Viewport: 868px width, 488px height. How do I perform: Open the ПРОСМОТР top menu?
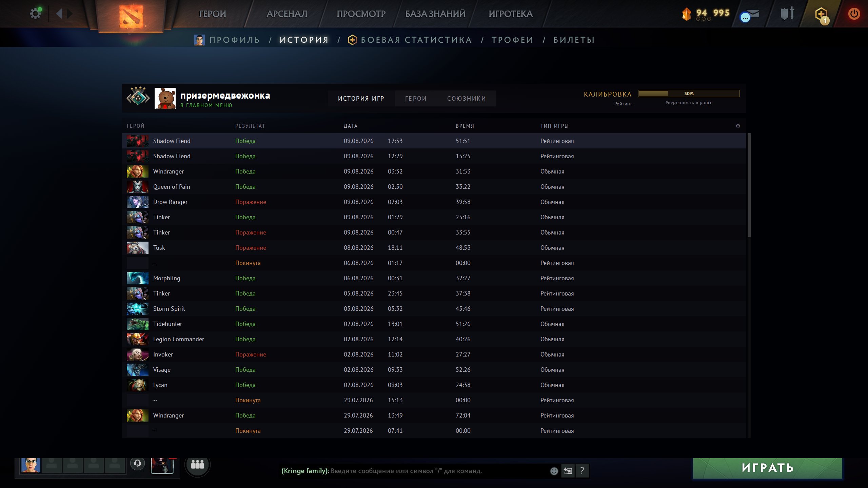(x=361, y=14)
